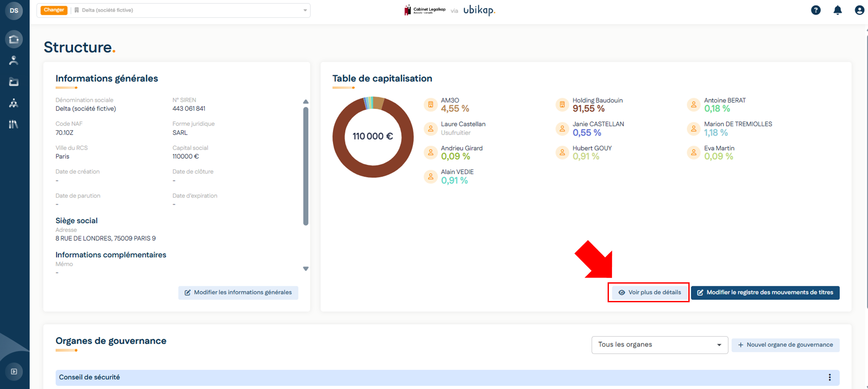Select the Conseil de sécurité row

(x=447, y=377)
